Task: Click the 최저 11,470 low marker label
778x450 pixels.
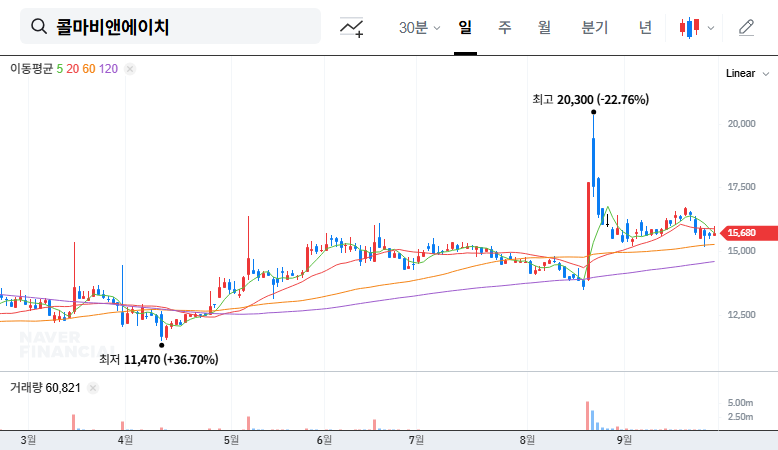Action: [x=158, y=359]
